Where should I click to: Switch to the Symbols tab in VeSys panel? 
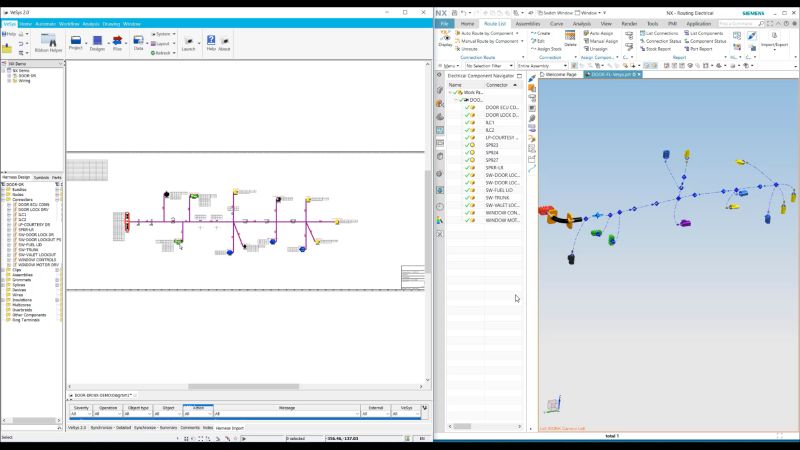(41, 178)
